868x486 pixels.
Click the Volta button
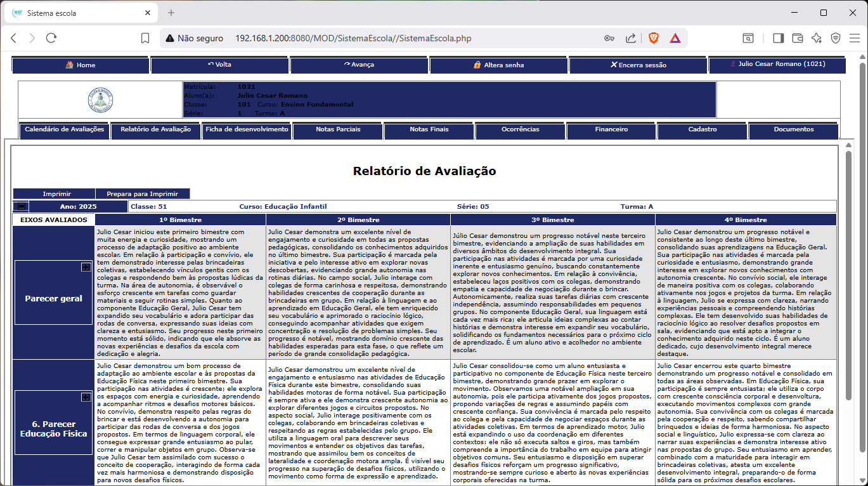click(219, 65)
